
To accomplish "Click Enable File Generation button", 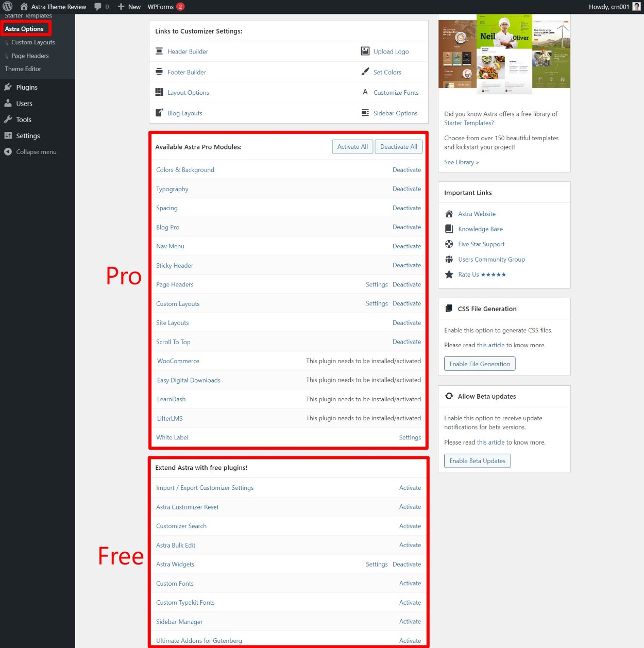I will pyautogui.click(x=480, y=364).
